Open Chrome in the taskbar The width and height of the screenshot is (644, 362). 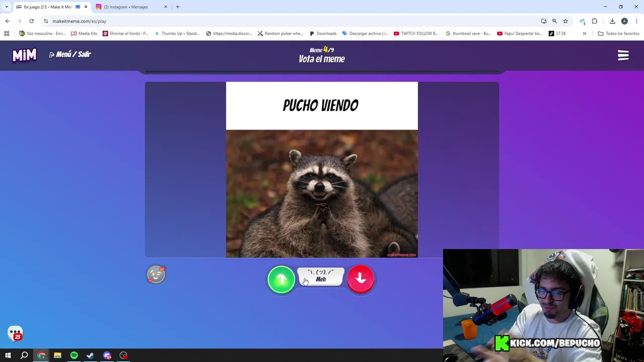(41, 355)
